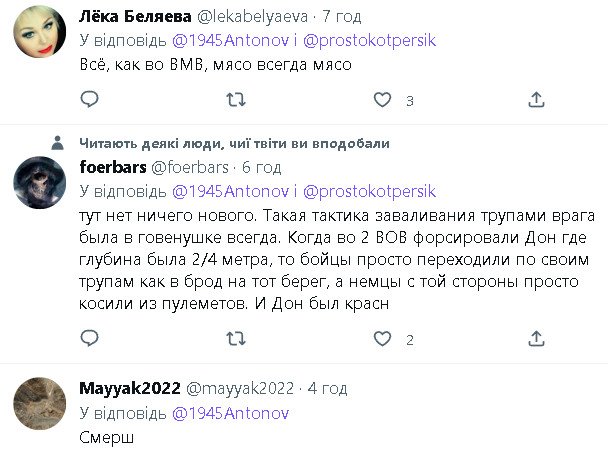The height and width of the screenshot is (460, 608).
Task: Reply to foerbars's tweet
Action: click(x=89, y=339)
